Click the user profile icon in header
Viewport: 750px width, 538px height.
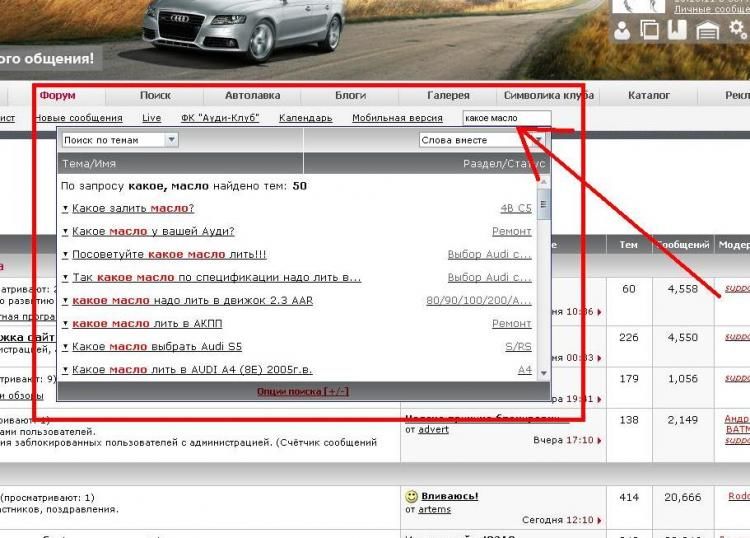(623, 30)
